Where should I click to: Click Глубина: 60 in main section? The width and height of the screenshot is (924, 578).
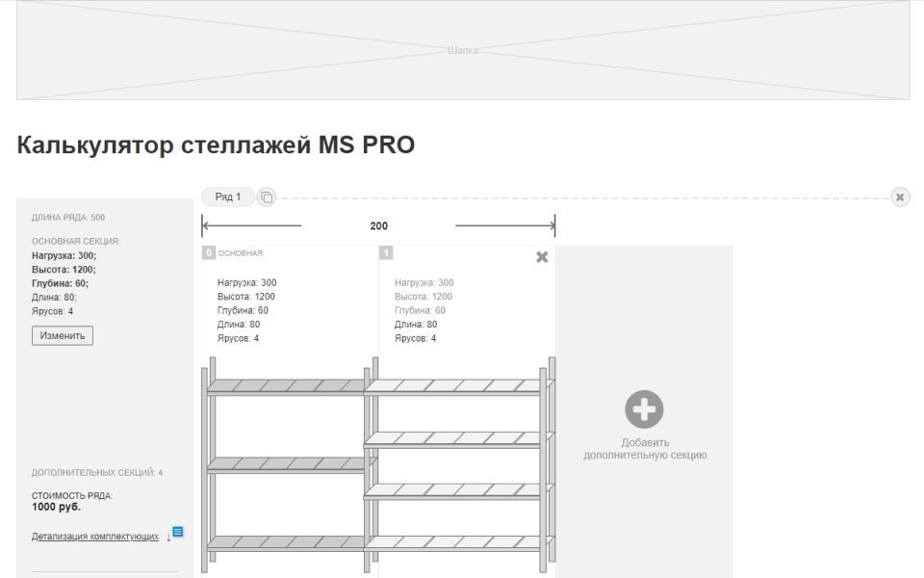coord(243,311)
